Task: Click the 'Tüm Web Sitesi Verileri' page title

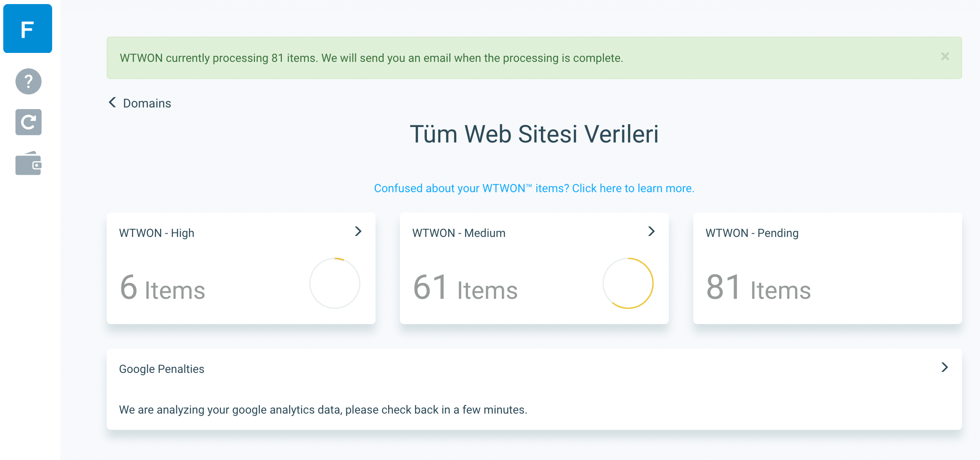Action: click(534, 134)
